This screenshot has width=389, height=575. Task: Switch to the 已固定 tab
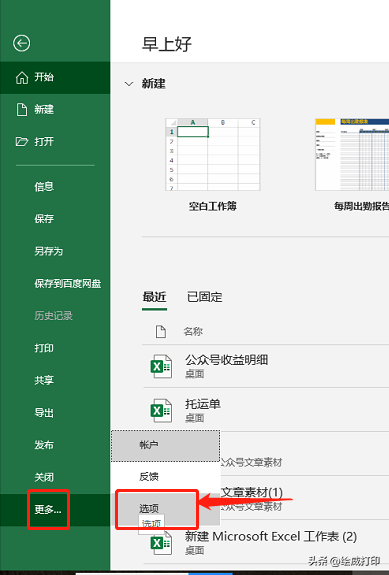pyautogui.click(x=205, y=297)
